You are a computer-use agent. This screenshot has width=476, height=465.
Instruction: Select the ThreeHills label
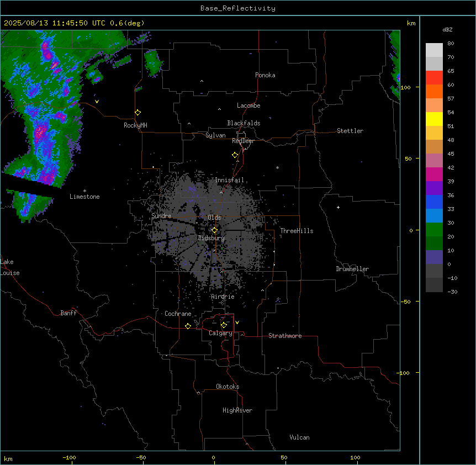297,231
